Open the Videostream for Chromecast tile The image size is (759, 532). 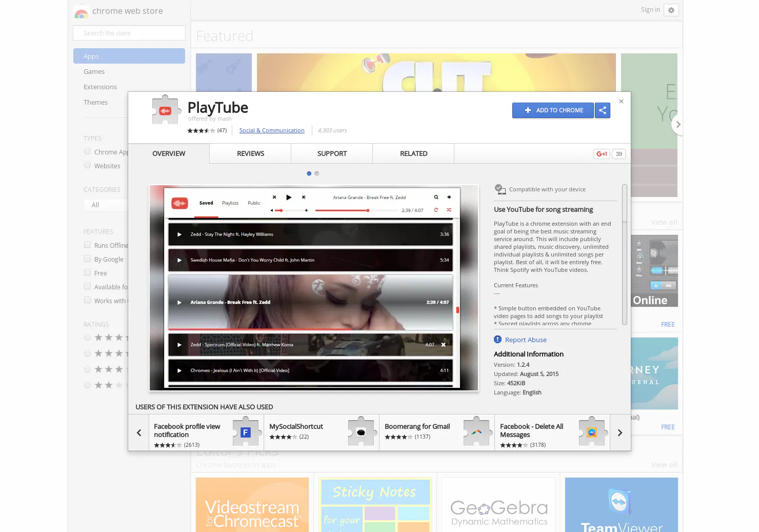(x=252, y=505)
